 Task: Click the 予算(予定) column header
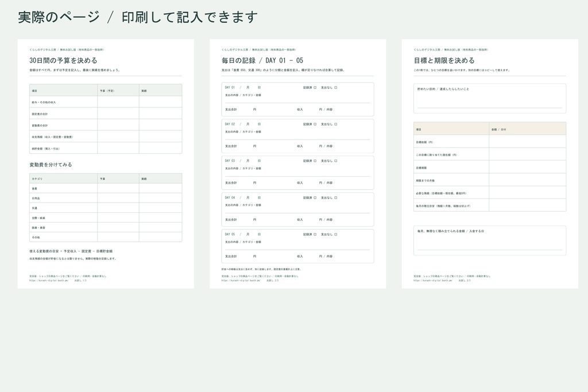pyautogui.click(x=107, y=91)
